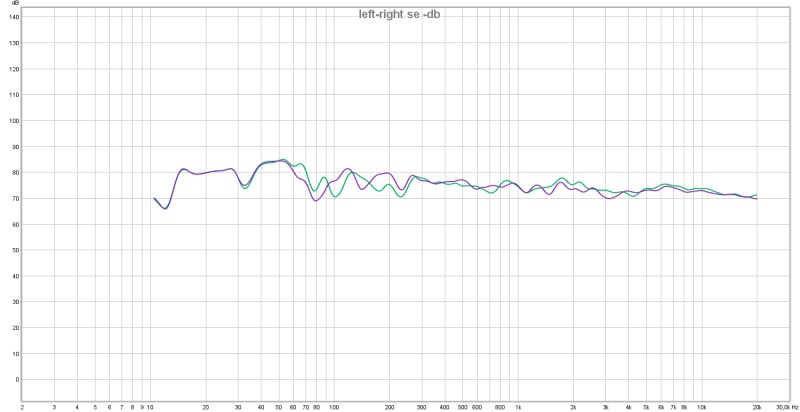The image size is (800, 412).
Task: Click the 0 label on the vertical axis
Action: [16, 380]
